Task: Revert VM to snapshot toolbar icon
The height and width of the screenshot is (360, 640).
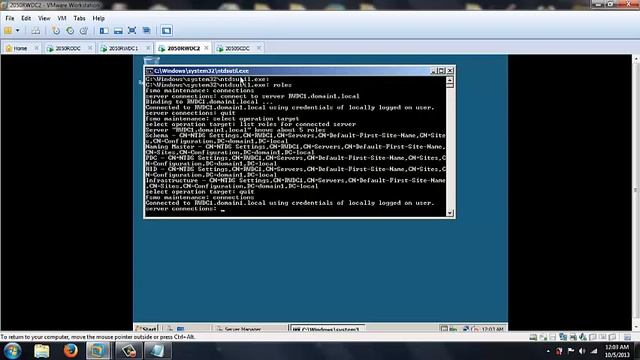Action: 70,31
